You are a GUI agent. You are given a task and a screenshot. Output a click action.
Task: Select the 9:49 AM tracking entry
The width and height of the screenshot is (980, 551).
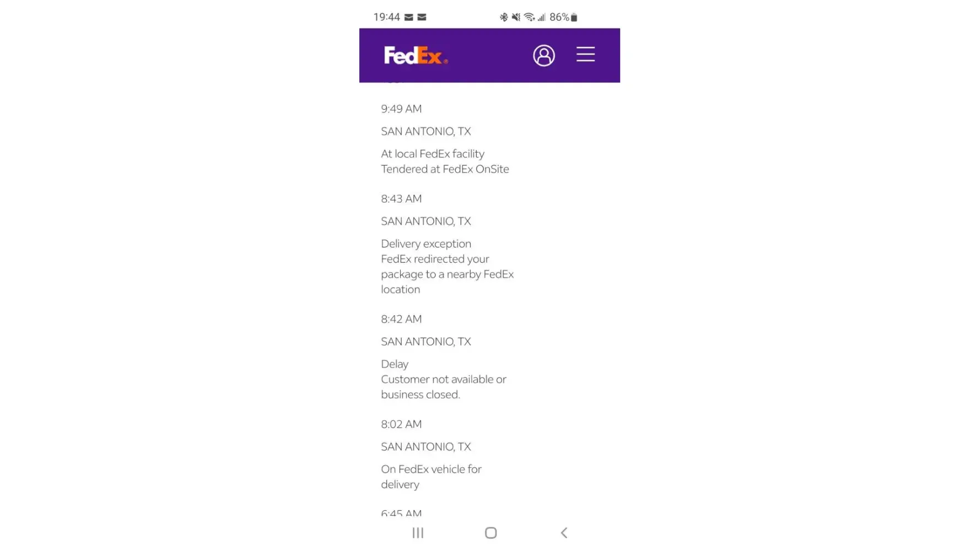click(x=401, y=109)
